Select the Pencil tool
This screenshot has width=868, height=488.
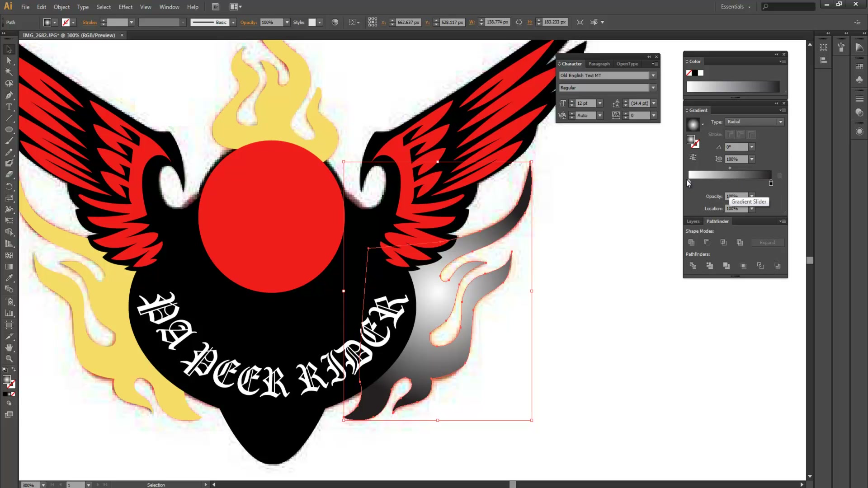[x=9, y=152]
